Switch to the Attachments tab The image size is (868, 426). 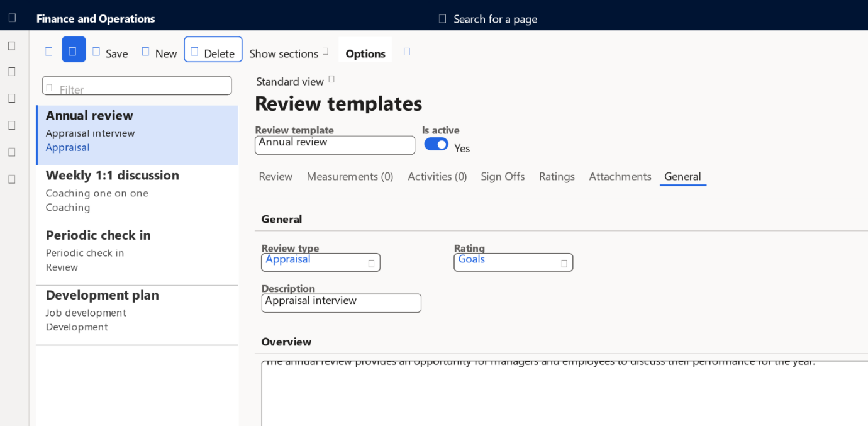click(x=620, y=177)
